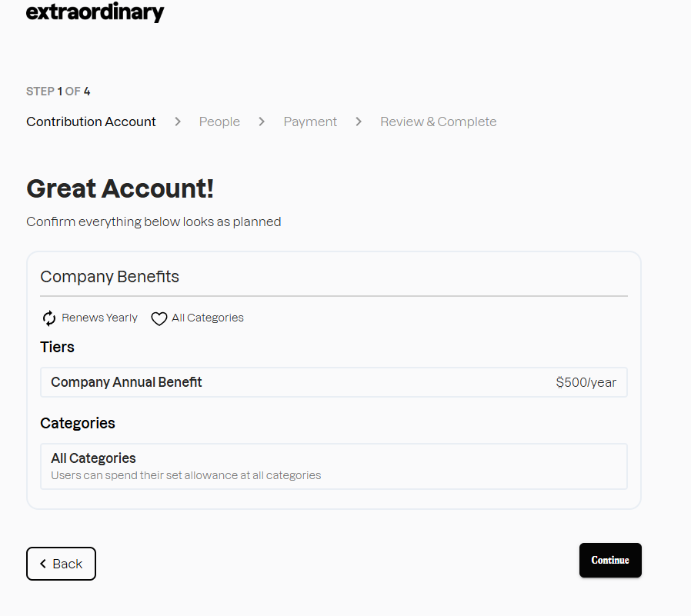Click chevron between People and Payment
This screenshot has width=691, height=616.
coord(262,122)
